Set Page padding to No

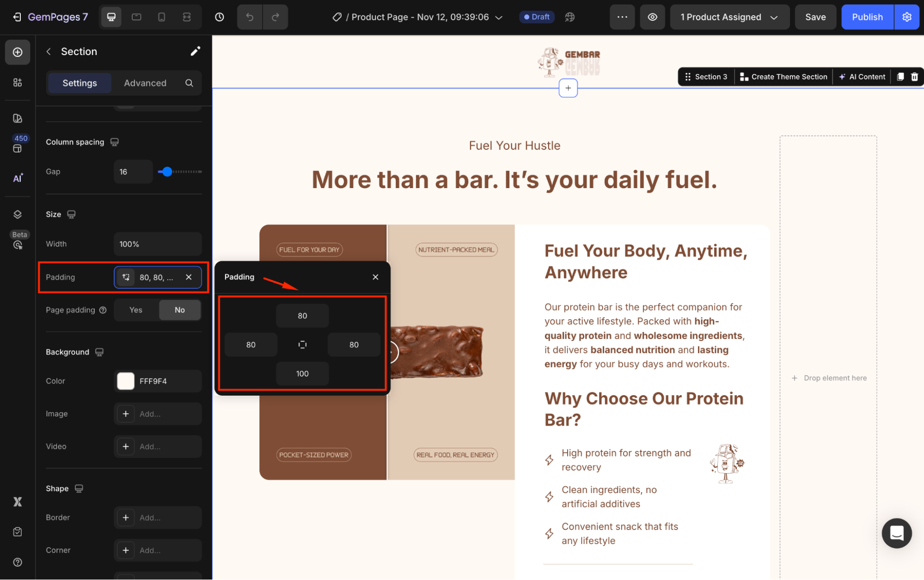click(179, 310)
